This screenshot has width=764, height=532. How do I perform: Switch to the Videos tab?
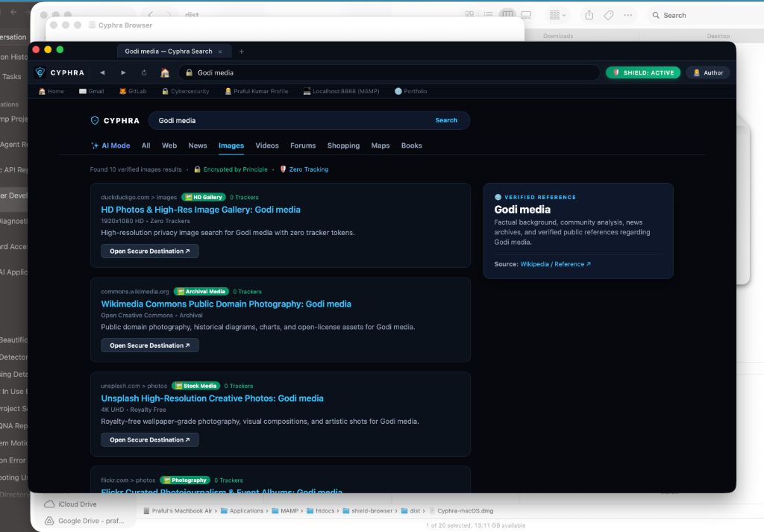(x=267, y=145)
